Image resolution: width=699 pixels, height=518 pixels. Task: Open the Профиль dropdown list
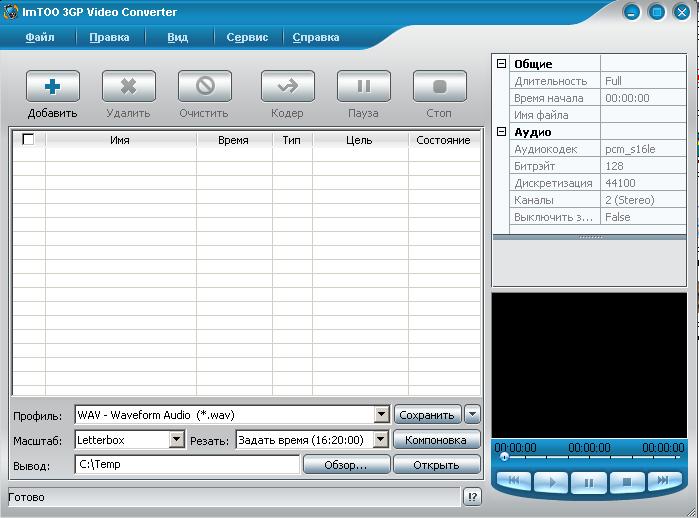tap(381, 415)
